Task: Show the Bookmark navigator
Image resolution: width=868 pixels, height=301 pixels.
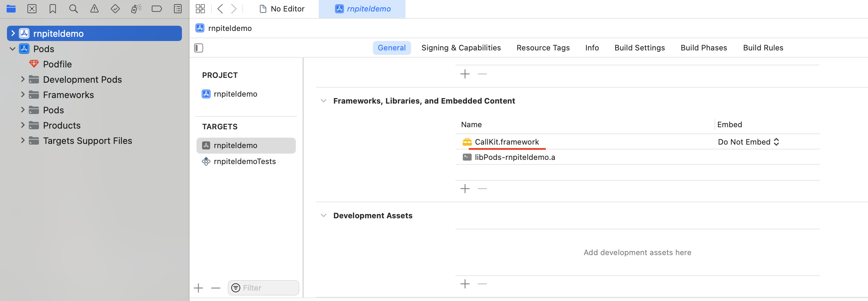Action: pos(53,9)
